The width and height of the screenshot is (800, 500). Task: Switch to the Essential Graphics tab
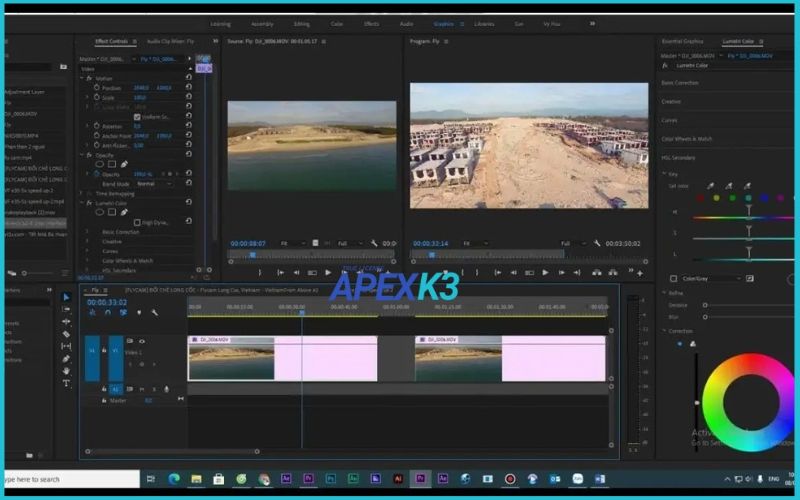[683, 42]
